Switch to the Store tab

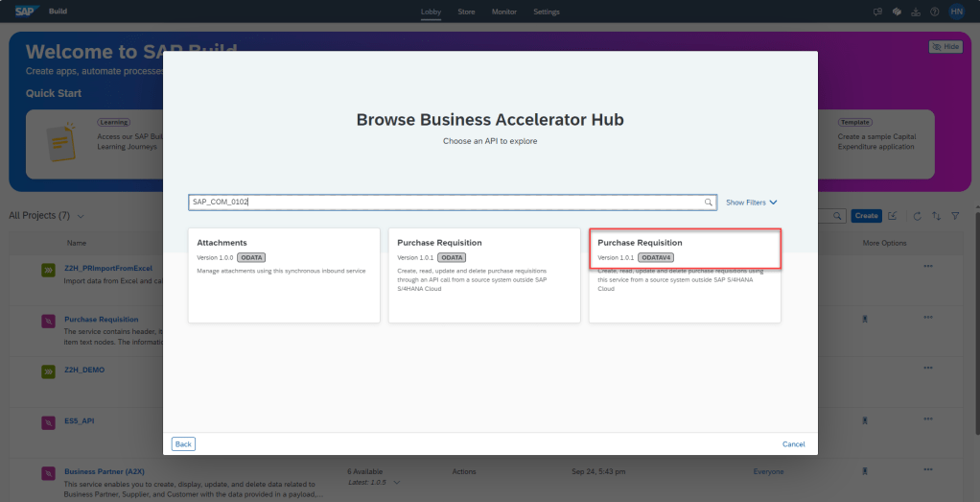[x=466, y=12]
